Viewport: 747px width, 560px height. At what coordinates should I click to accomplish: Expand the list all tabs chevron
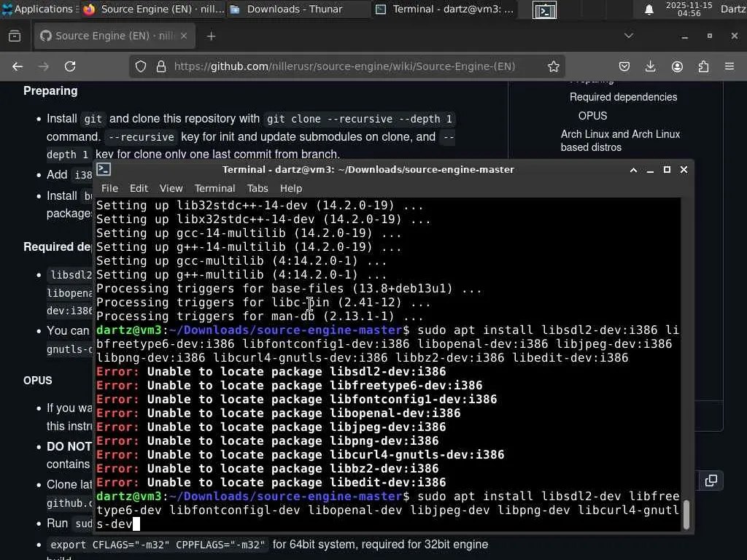tap(629, 36)
